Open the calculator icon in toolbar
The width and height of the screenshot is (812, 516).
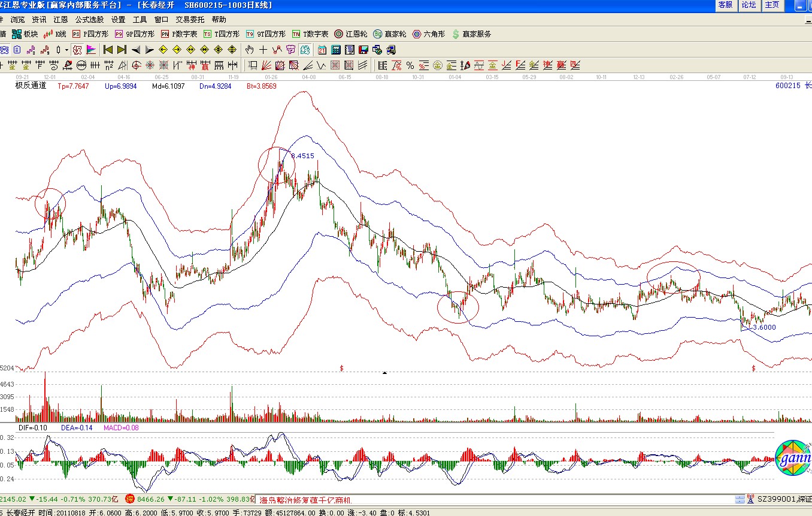(336, 50)
